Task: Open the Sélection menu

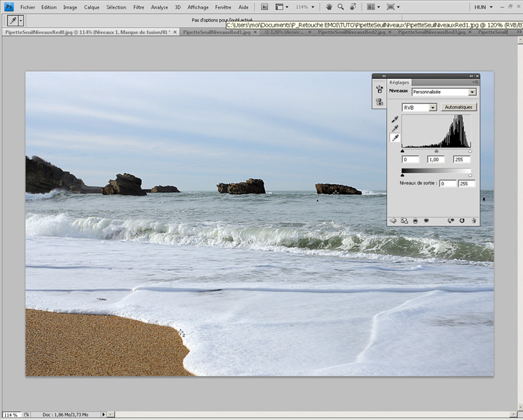Action: click(116, 7)
